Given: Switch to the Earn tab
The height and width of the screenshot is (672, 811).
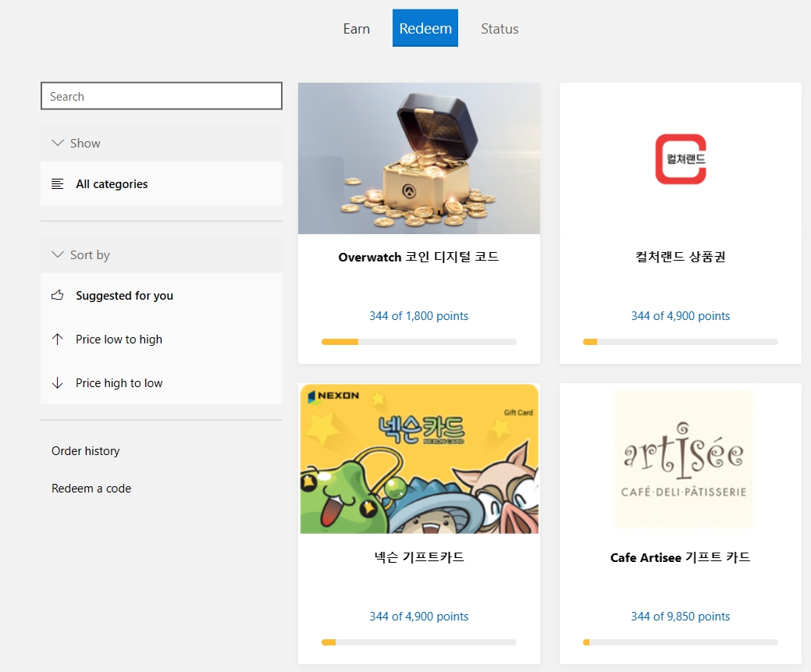Looking at the screenshot, I should (357, 28).
